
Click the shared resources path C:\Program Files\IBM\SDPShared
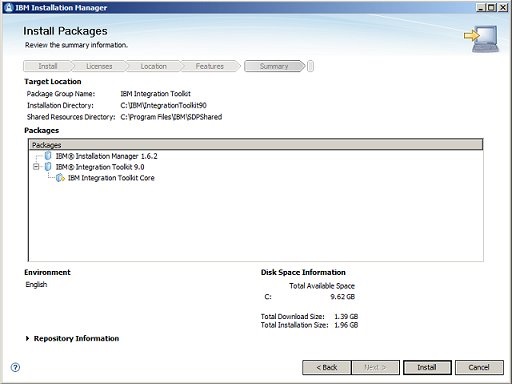pyautogui.click(x=171, y=117)
